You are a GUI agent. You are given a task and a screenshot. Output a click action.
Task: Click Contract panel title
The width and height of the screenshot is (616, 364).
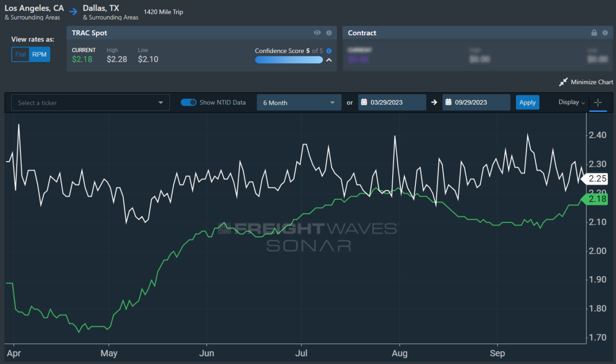pyautogui.click(x=362, y=33)
